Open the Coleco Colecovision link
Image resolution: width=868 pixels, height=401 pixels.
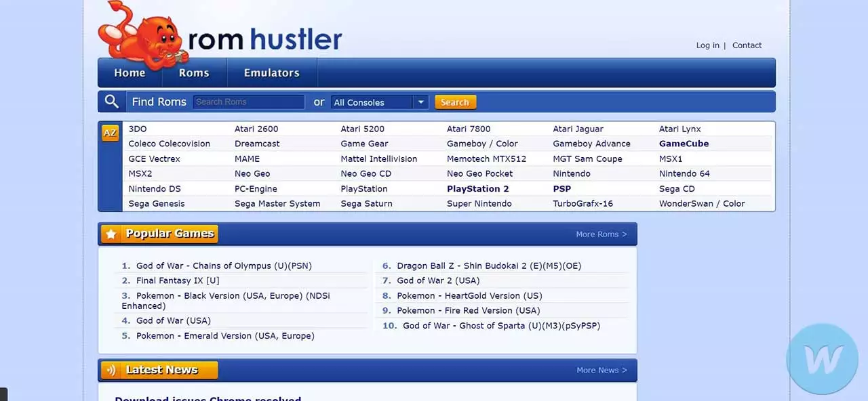click(x=170, y=144)
